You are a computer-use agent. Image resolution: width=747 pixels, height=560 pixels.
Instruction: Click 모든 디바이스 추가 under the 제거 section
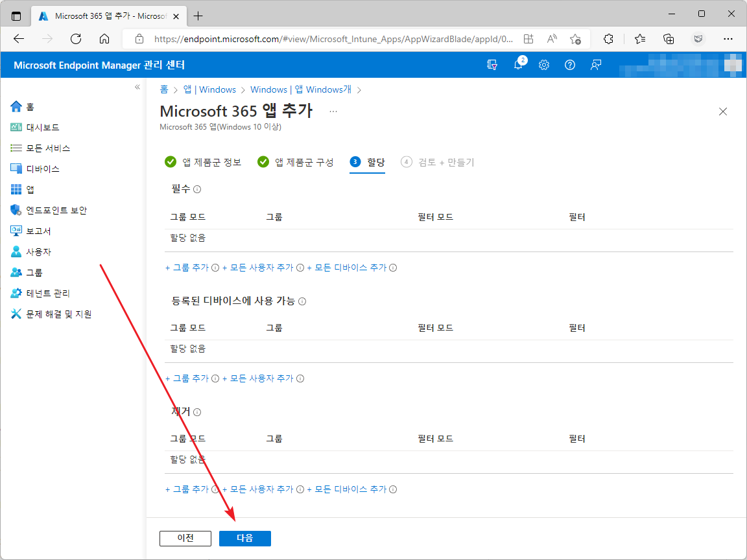(347, 489)
